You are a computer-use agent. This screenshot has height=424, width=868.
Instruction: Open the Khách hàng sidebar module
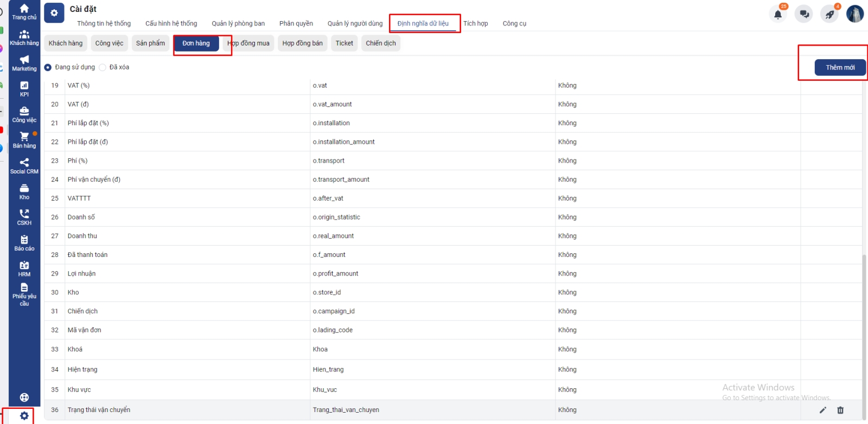click(x=24, y=37)
